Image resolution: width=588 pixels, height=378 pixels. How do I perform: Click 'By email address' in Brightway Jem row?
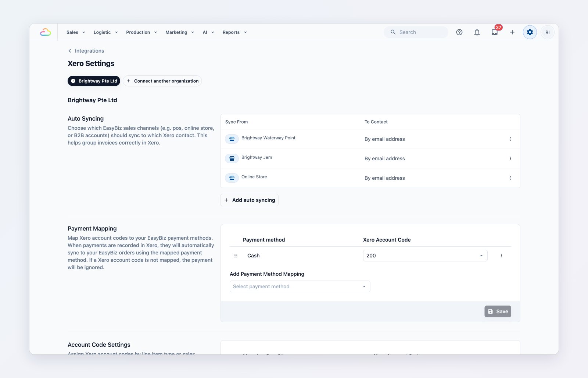385,158
